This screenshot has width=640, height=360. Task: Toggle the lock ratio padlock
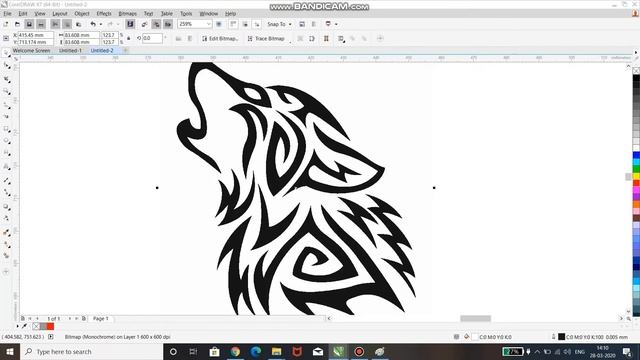click(x=129, y=38)
